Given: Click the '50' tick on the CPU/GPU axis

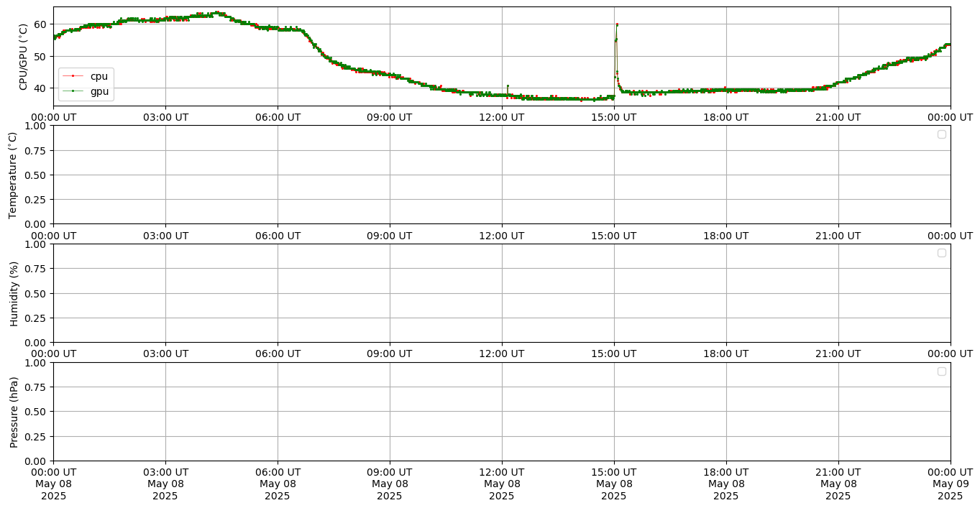Looking at the screenshot, I should click(40, 56).
